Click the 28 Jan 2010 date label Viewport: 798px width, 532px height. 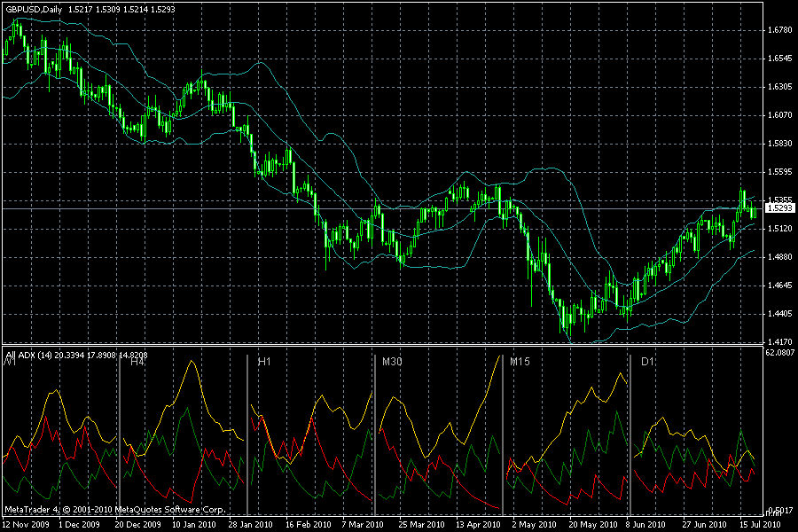(x=250, y=524)
